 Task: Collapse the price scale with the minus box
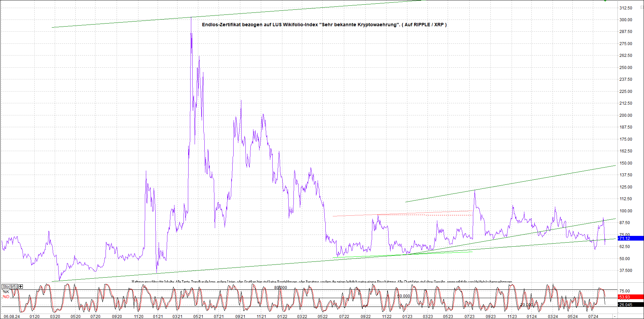click(x=641, y=7)
